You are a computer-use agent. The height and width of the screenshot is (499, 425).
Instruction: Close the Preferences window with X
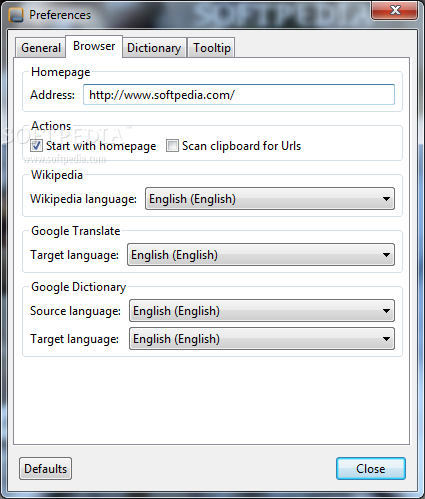(x=395, y=10)
